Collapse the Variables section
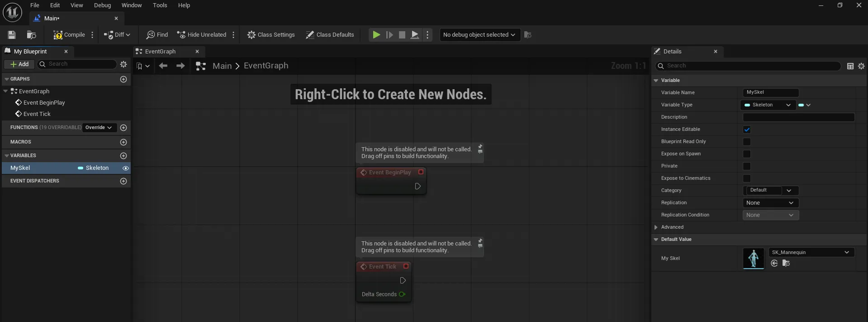This screenshot has height=322, width=868. 6,156
